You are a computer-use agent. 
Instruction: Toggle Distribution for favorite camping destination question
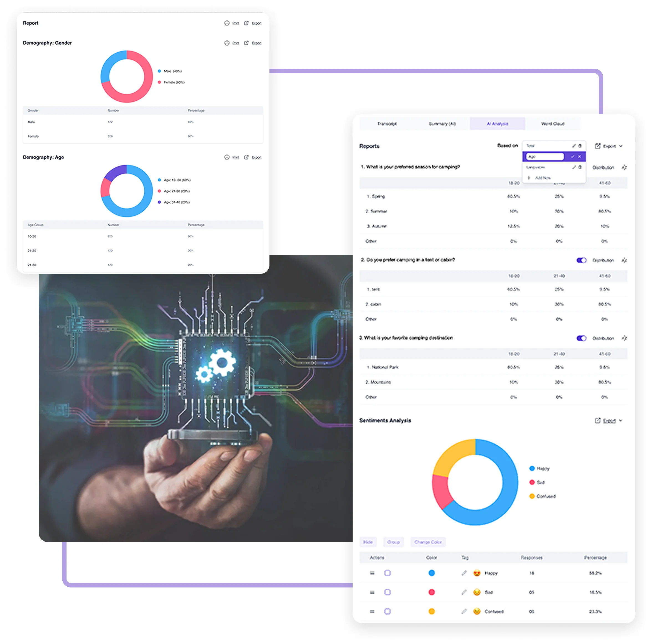click(x=582, y=338)
